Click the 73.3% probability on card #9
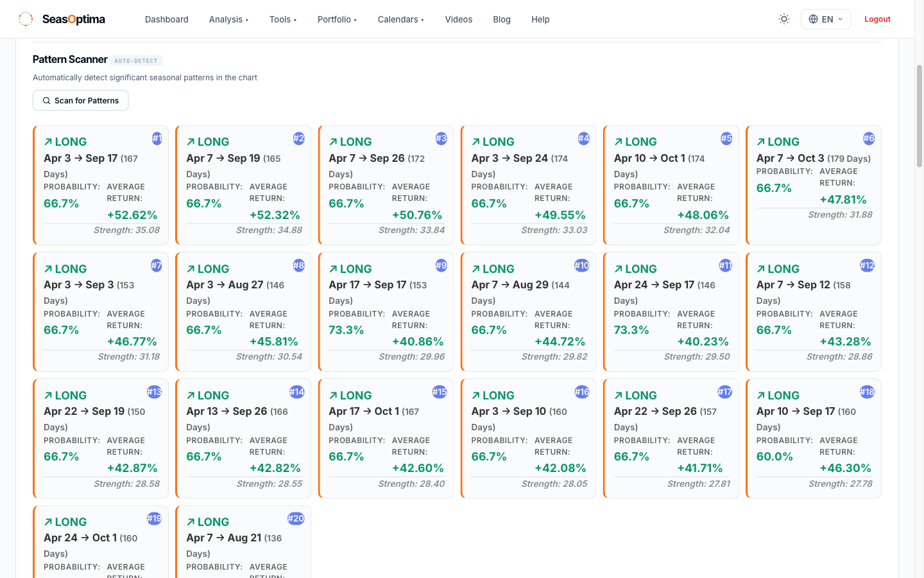 pyautogui.click(x=346, y=330)
